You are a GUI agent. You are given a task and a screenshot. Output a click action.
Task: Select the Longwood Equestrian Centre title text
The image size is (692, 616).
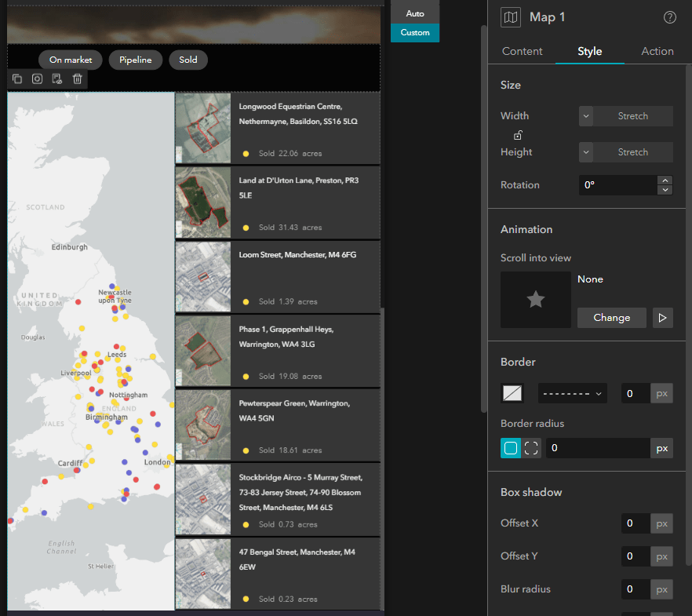coord(298,114)
